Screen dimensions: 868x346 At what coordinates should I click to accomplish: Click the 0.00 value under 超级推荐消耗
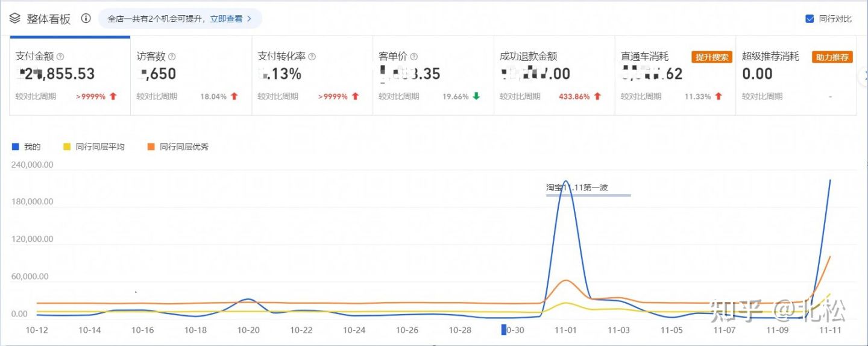point(757,74)
